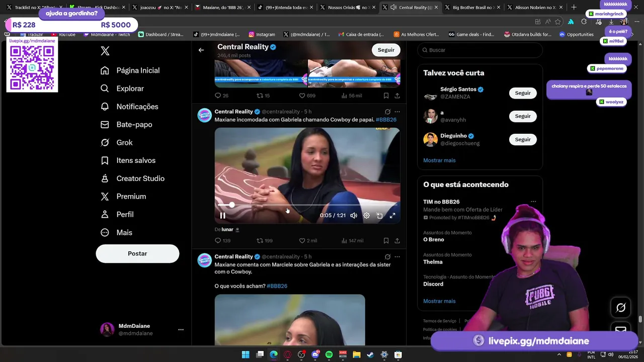Image resolution: width=644 pixels, height=362 pixels.
Task: Like the post with 699 likes
Action: click(x=307, y=96)
